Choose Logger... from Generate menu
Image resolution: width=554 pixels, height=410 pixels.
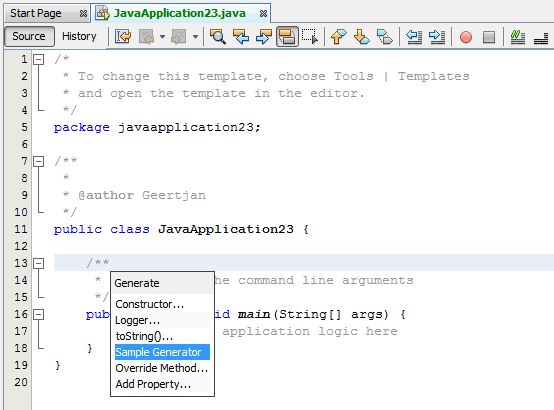pos(162,320)
